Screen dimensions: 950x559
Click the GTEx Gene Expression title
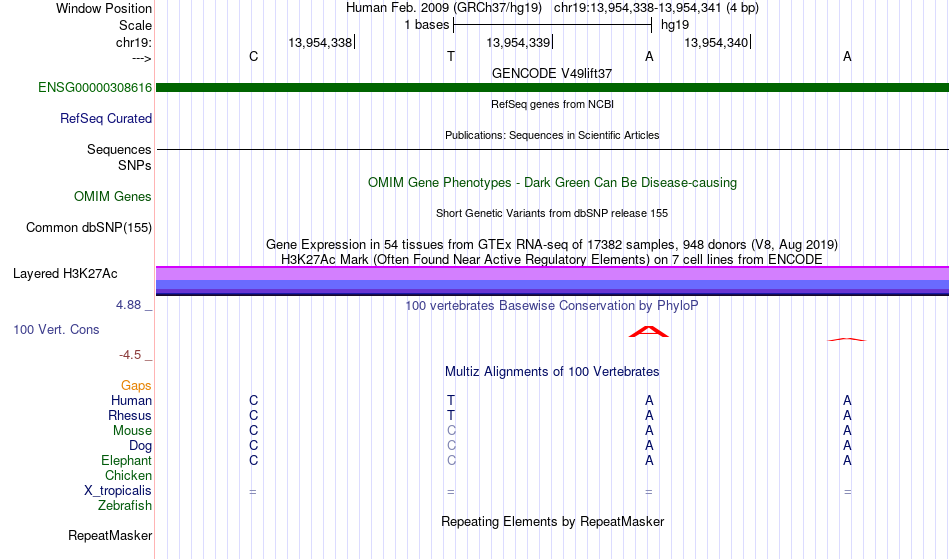(552, 244)
